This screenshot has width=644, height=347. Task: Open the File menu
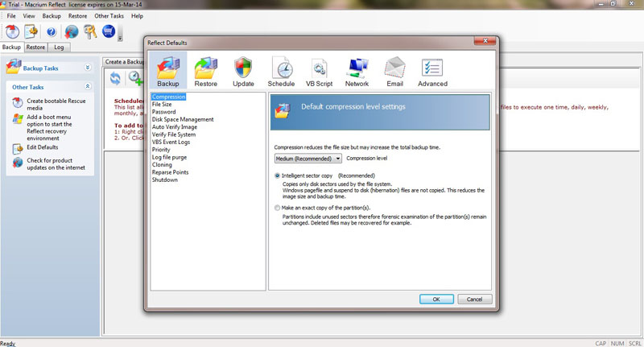click(x=11, y=16)
